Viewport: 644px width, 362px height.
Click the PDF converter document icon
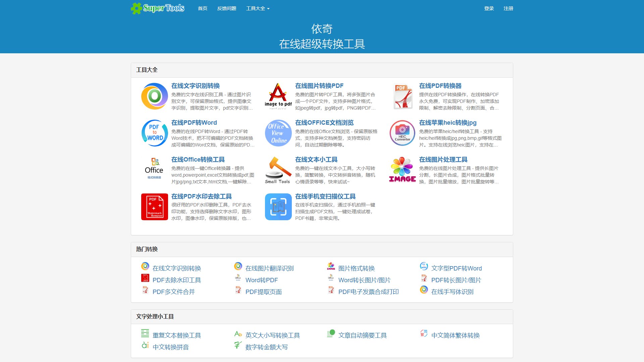(402, 96)
